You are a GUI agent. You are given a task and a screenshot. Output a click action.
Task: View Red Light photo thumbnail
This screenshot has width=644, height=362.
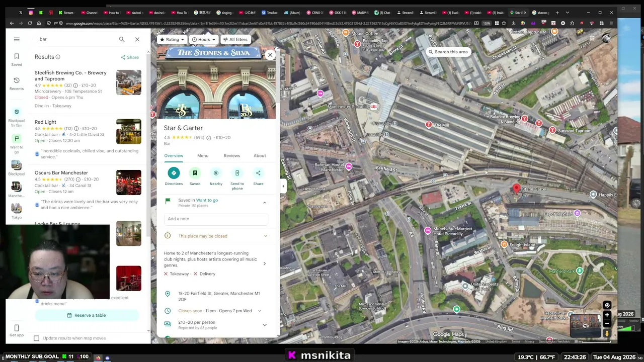pos(129,132)
